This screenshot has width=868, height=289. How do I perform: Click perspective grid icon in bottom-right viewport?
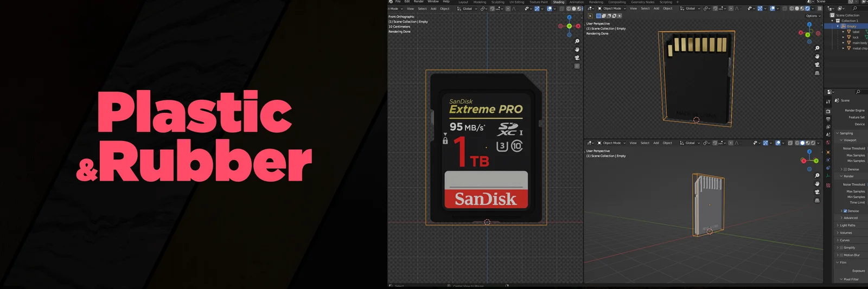pyautogui.click(x=817, y=200)
